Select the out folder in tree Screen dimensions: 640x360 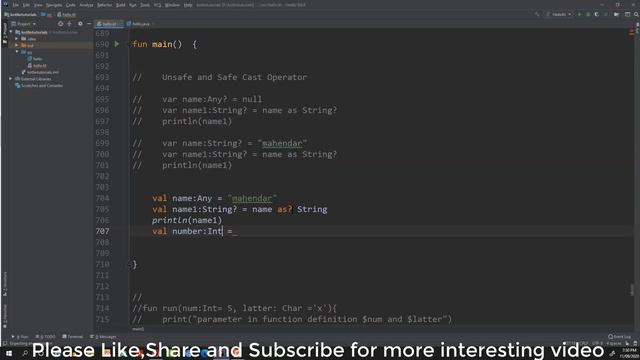pos(28,45)
